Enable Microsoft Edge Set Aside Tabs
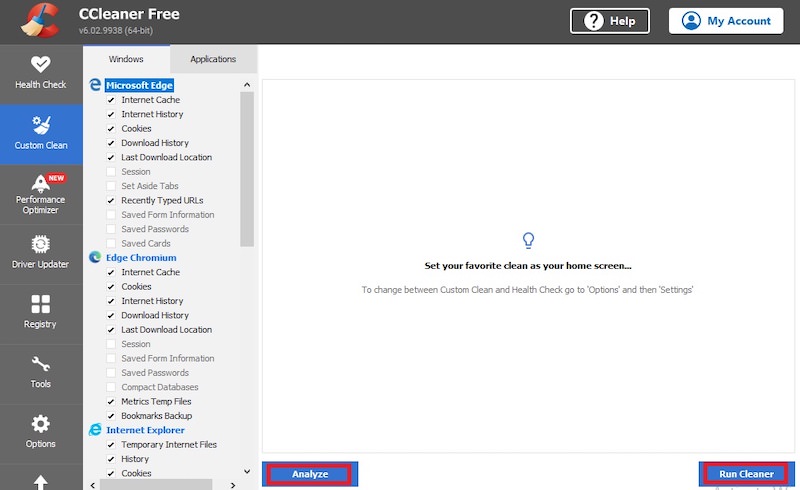This screenshot has height=490, width=800. [111, 186]
